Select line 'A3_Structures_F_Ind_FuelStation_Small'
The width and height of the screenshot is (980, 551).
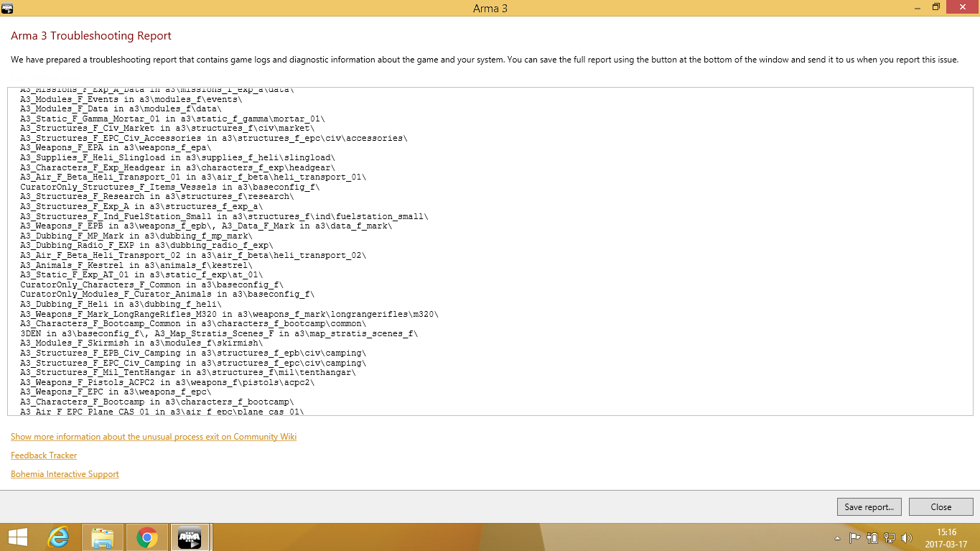pyautogui.click(x=224, y=216)
